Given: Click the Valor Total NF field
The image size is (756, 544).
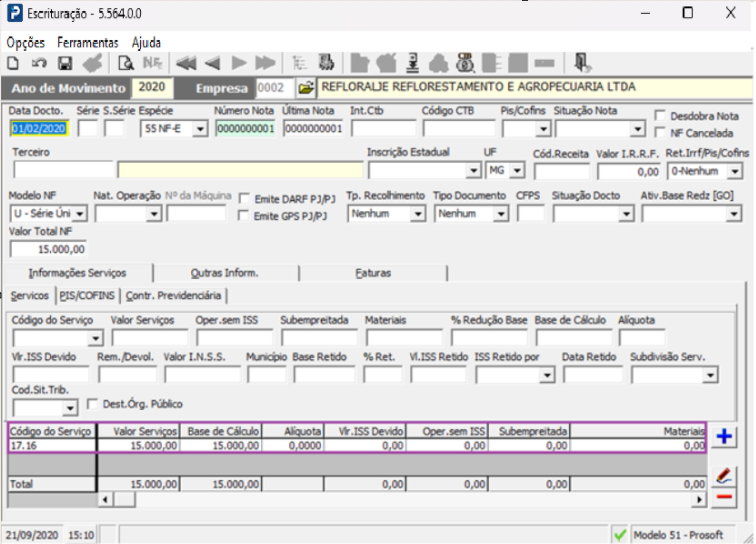Looking at the screenshot, I should click(x=48, y=249).
